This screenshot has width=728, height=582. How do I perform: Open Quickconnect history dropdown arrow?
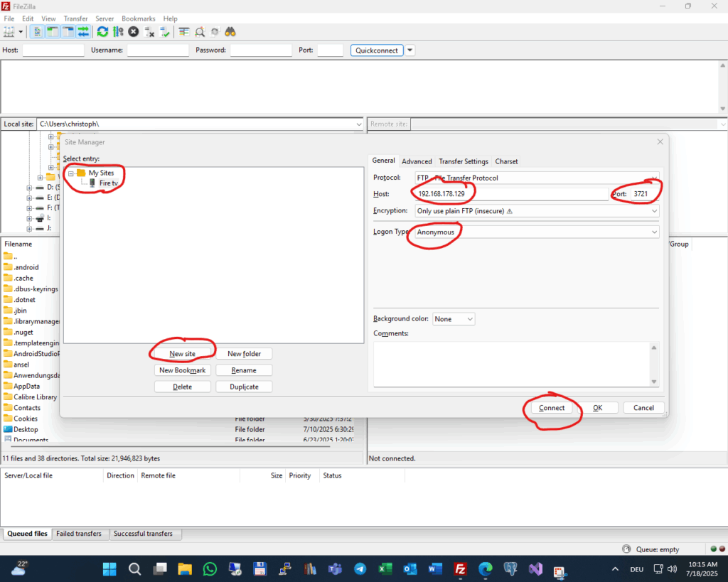tap(410, 50)
